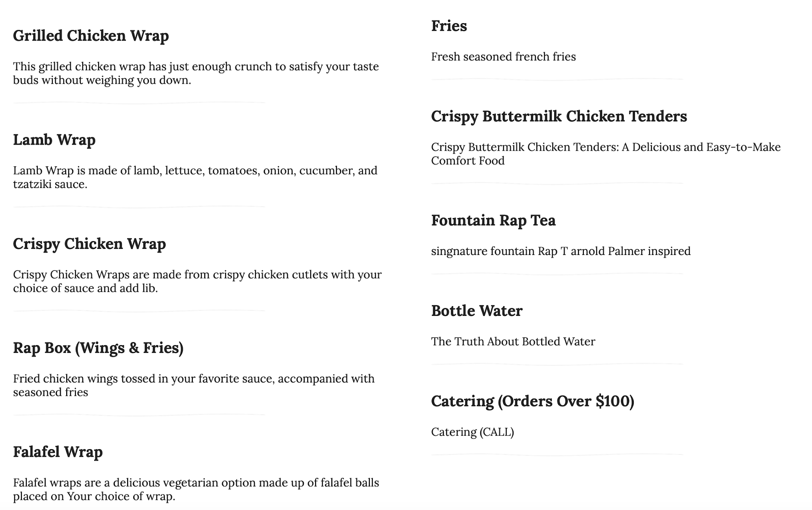Select the Fries menu heading
The image size is (812, 510).
coord(449,26)
